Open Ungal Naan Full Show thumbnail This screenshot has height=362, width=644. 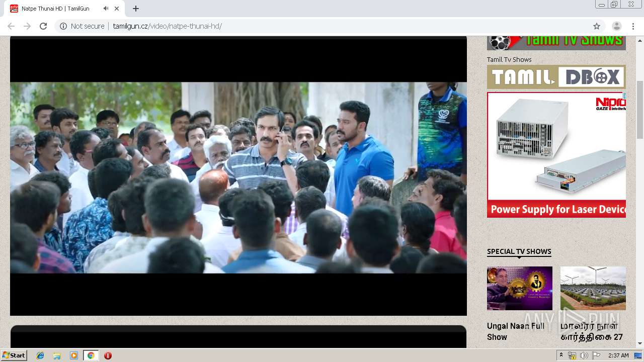coord(520,288)
